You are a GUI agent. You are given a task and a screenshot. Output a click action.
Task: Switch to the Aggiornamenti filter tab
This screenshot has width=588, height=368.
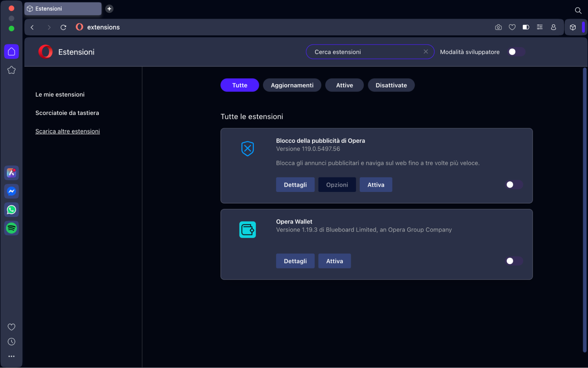pyautogui.click(x=292, y=85)
